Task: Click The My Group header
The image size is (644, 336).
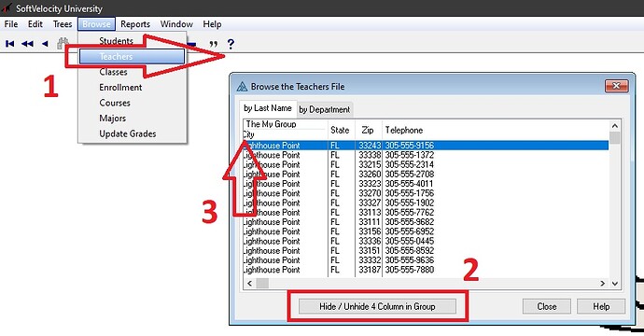Action: coord(271,124)
